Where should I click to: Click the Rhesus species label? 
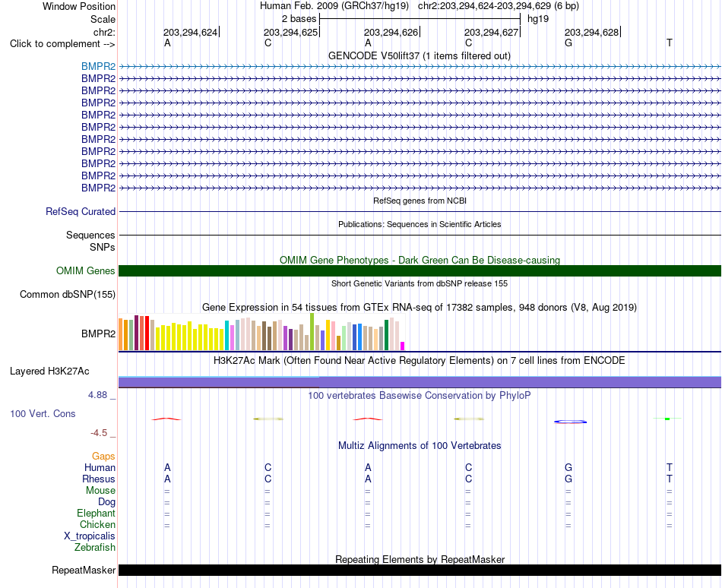[x=99, y=479]
